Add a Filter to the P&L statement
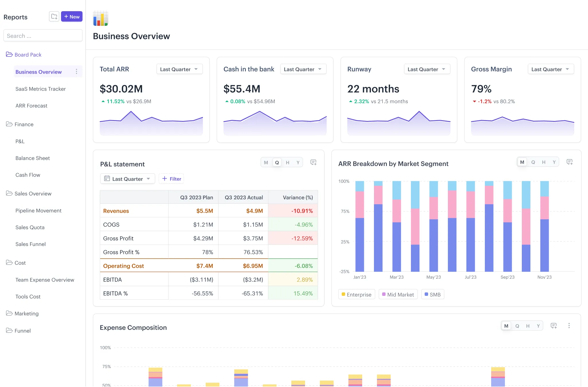The width and height of the screenshot is (588, 387). tap(171, 178)
